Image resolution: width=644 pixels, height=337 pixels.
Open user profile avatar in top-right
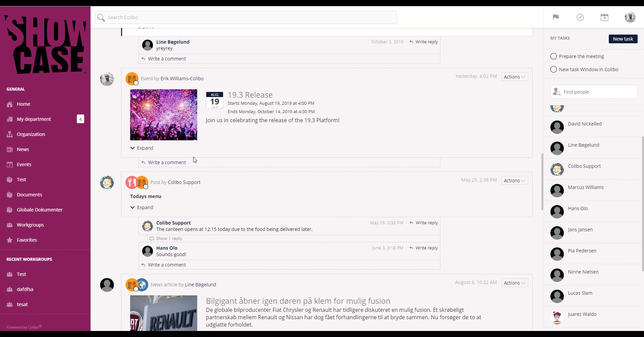pyautogui.click(x=630, y=17)
